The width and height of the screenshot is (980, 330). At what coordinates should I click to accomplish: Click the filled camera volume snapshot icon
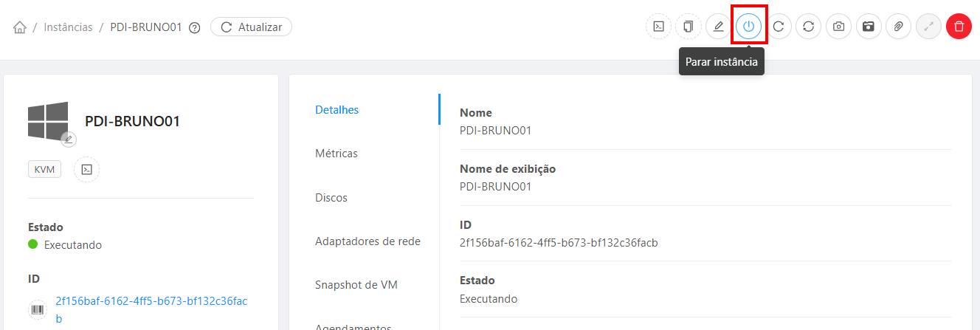(x=869, y=27)
